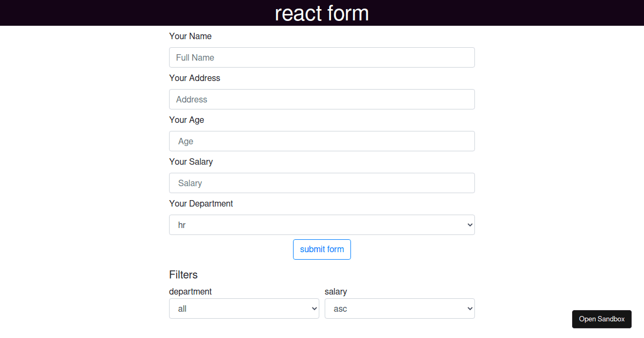
Task: Click the 'Your Age' label
Action: click(x=187, y=120)
